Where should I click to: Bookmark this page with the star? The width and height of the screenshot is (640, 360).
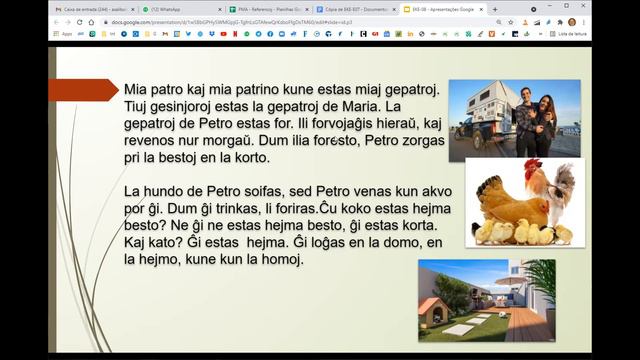(x=511, y=22)
